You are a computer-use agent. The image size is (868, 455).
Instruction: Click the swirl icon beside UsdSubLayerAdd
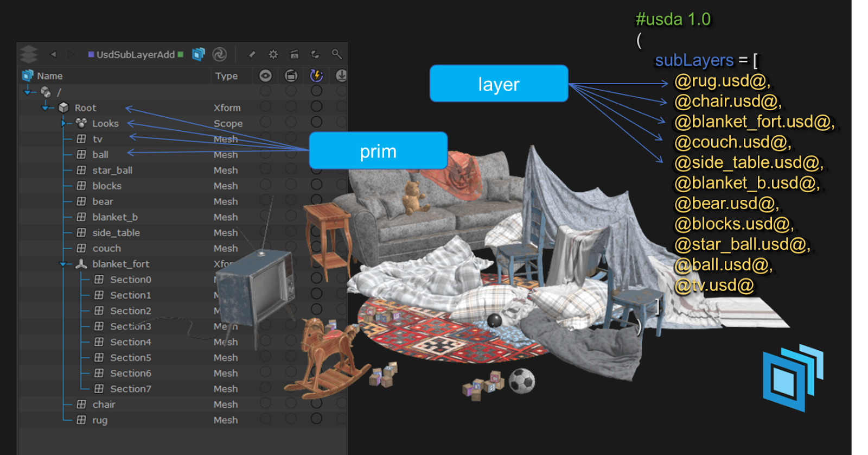point(219,54)
